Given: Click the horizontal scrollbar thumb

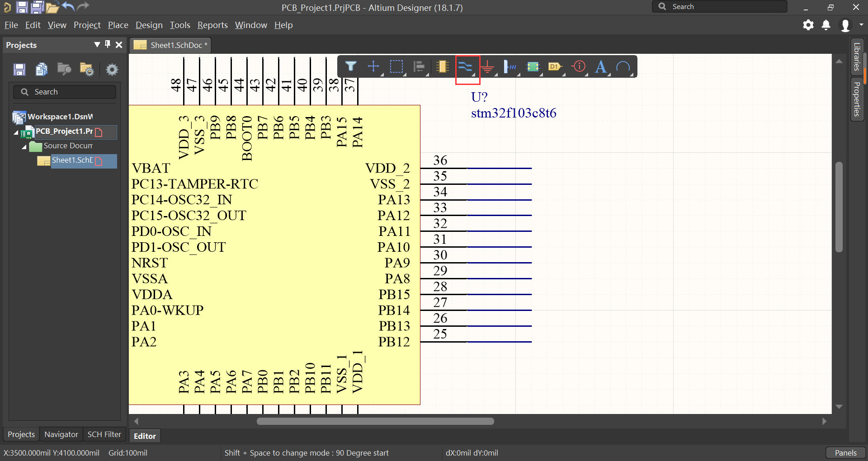Looking at the screenshot, I should coord(375,421).
